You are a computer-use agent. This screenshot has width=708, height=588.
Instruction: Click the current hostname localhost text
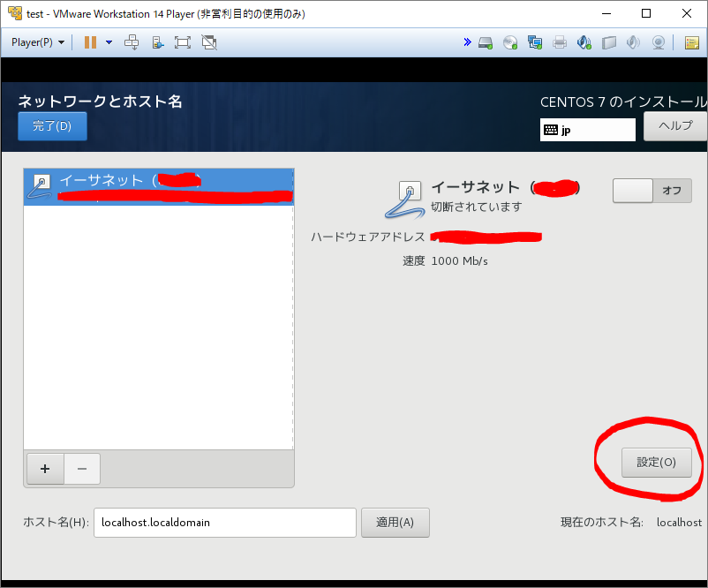[x=679, y=523]
